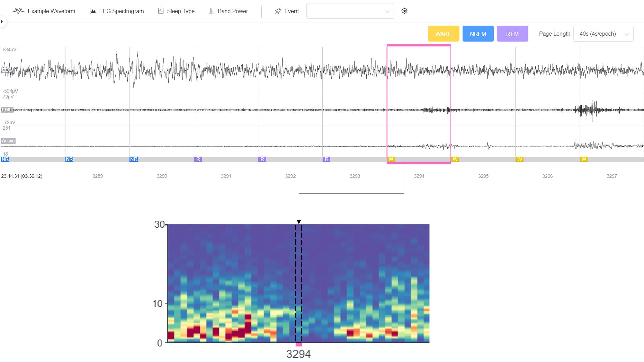Screen dimensions: 644x362
Task: Open the EEG Spectrogram tab label
Action: coord(121,11)
